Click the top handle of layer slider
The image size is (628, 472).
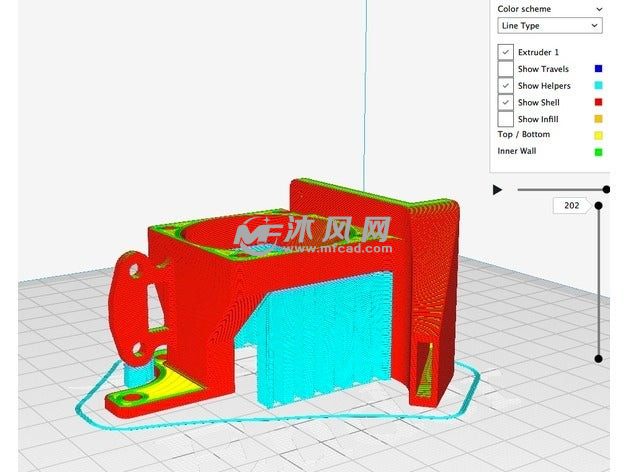(x=598, y=206)
